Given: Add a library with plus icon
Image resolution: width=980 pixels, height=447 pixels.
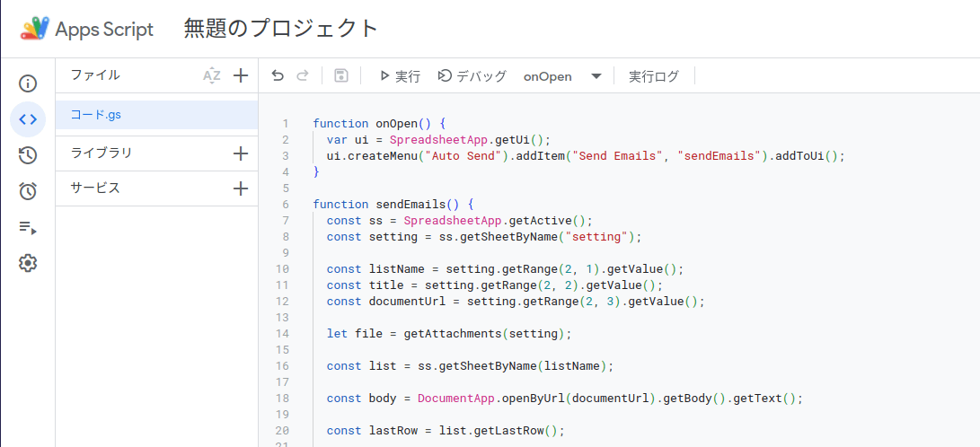Looking at the screenshot, I should pos(241,153).
